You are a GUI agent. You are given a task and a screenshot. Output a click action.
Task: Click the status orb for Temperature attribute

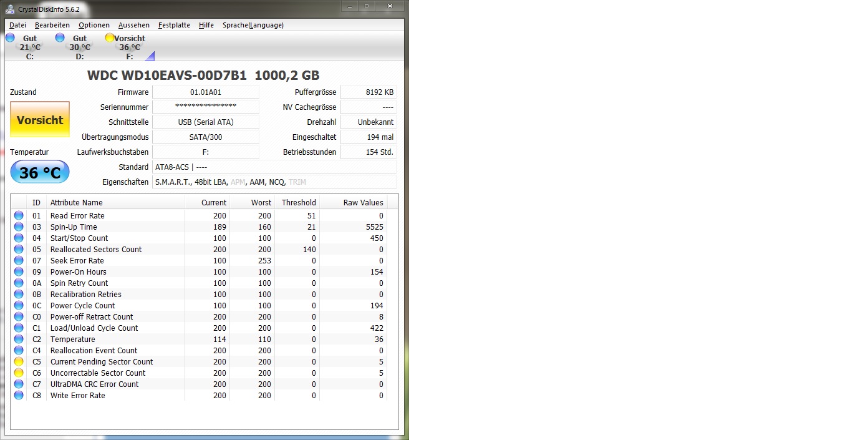[19, 339]
